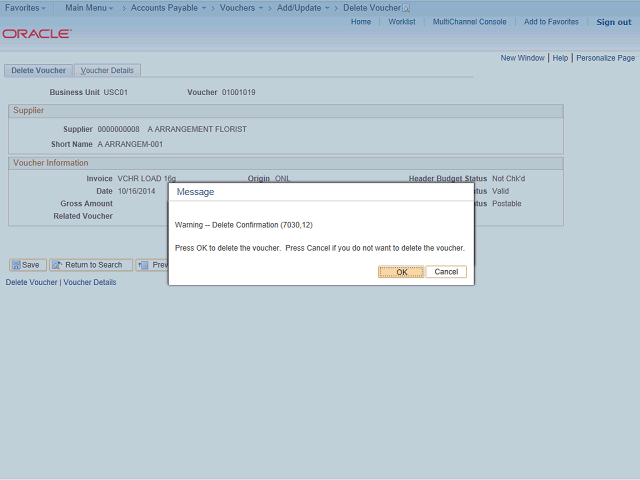Click the Save button
The width and height of the screenshot is (640, 480).
pos(28,265)
